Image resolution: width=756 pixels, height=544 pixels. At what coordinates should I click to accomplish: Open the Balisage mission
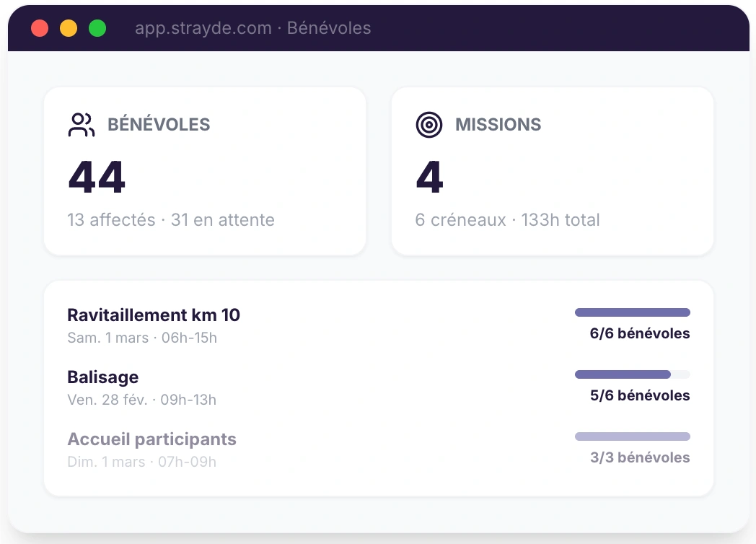click(102, 377)
